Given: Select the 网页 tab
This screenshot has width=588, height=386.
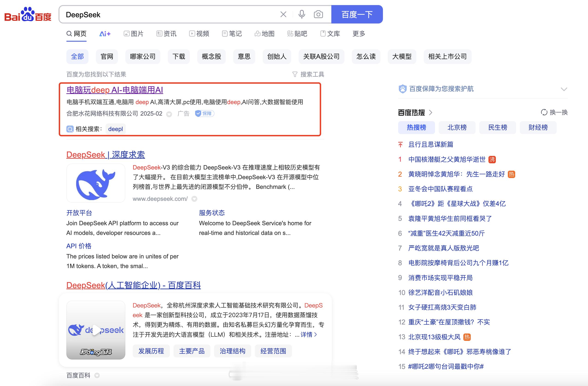Looking at the screenshot, I should 76,34.
